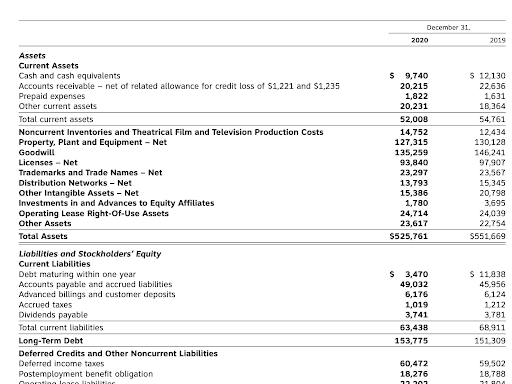Click the Advanced billings value 6,176
Viewport: 512px width, 384px height.
click(416, 295)
